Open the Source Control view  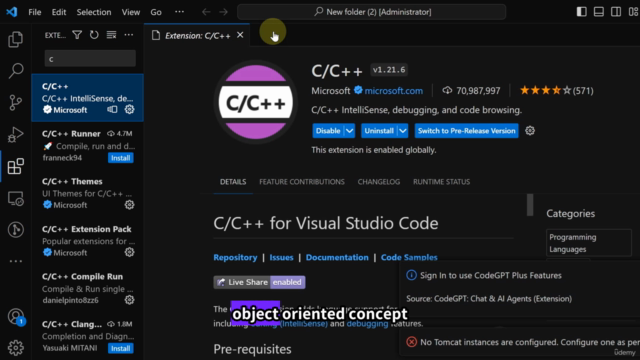16,102
